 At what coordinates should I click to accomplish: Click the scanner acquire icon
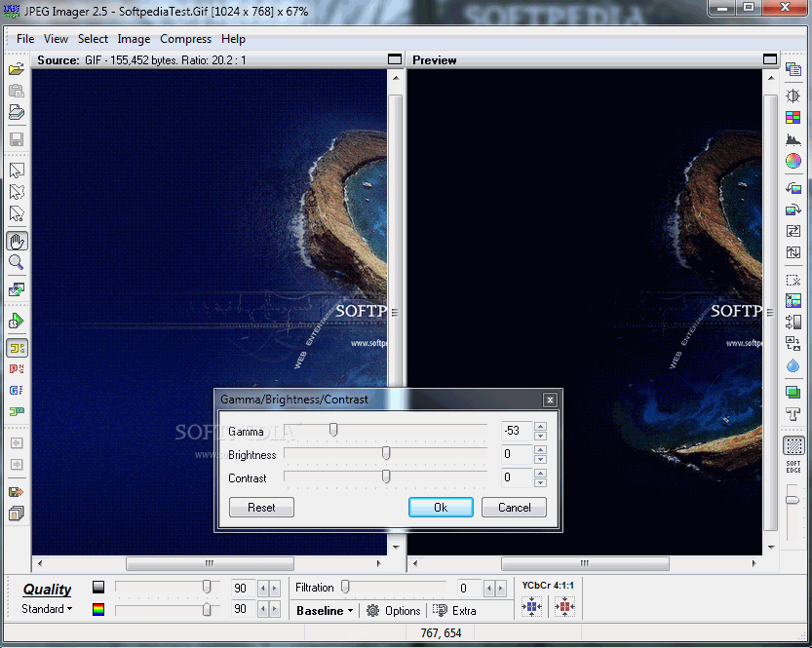pyautogui.click(x=17, y=112)
